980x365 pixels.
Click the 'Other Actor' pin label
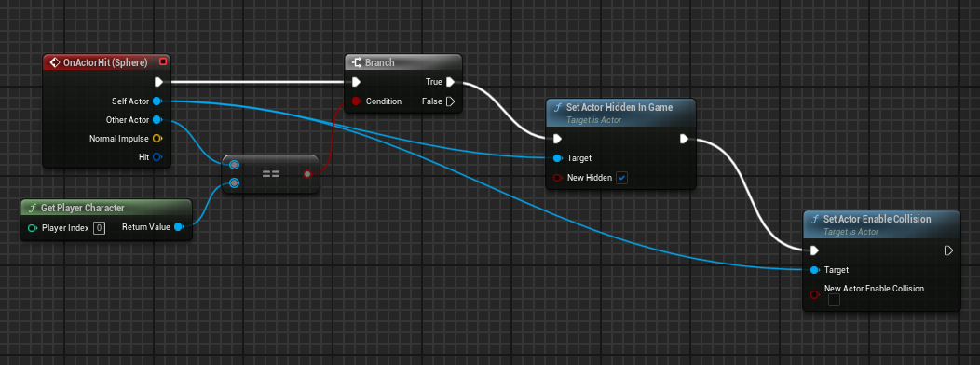pos(129,119)
